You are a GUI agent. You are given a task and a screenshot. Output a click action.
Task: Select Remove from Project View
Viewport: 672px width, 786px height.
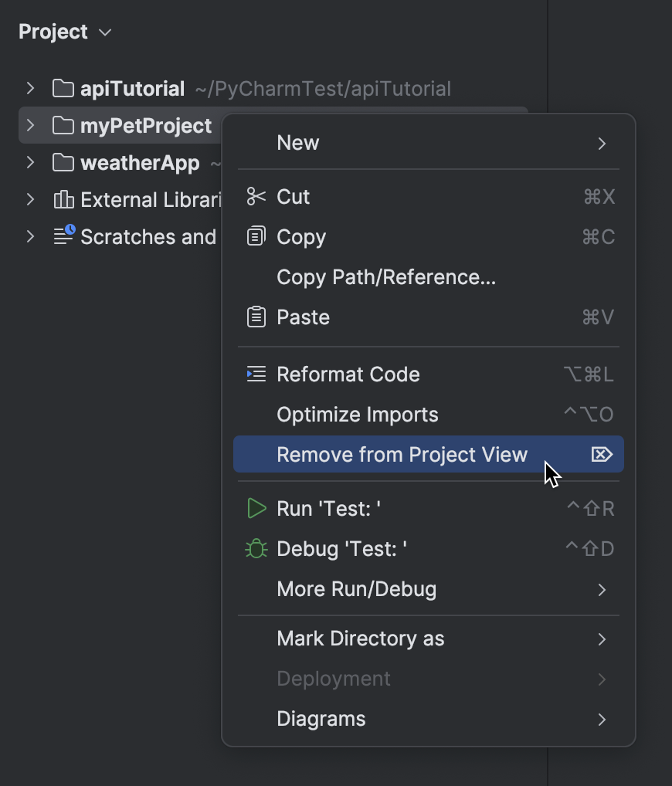402,455
